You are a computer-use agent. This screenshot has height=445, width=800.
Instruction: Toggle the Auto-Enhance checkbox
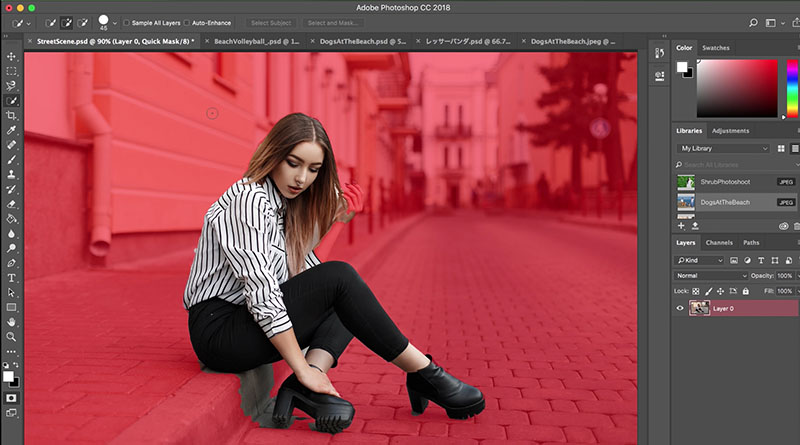(187, 22)
